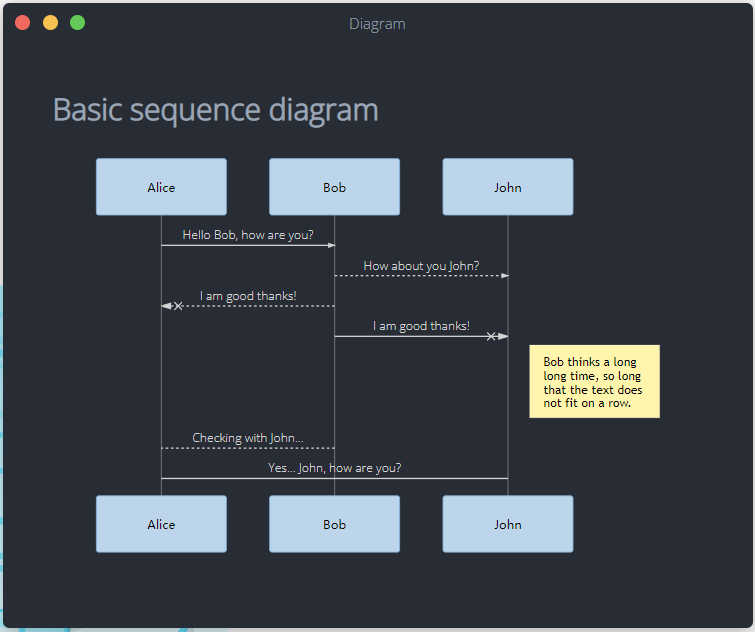The width and height of the screenshot is (755, 632).
Task: Select the 'Hello Bob, how are you?' label
Action: [248, 235]
